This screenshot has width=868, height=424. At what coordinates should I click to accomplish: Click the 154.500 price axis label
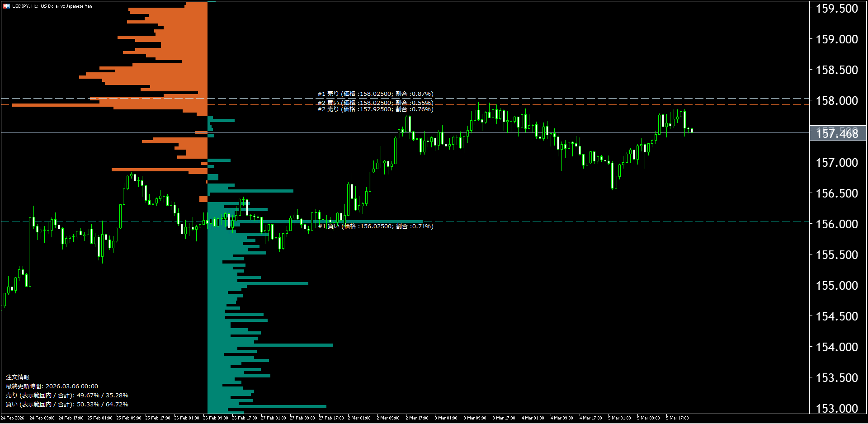837,316
